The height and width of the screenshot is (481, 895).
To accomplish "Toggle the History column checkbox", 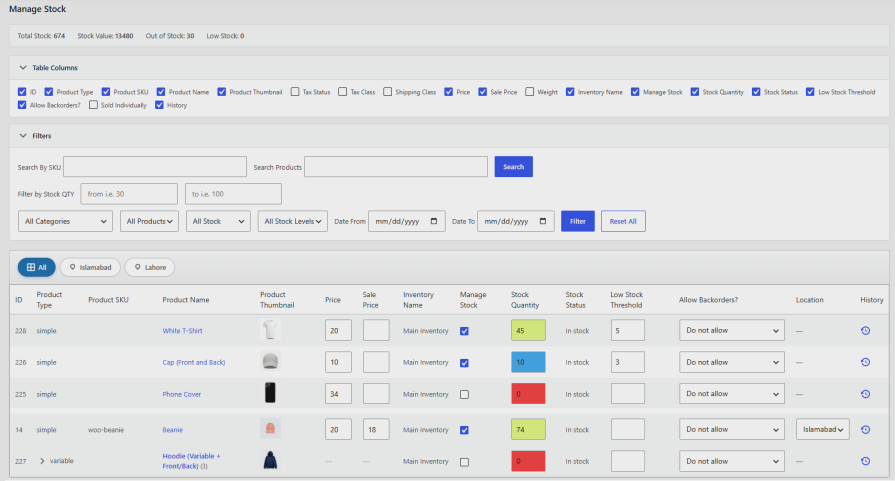I will coord(159,105).
